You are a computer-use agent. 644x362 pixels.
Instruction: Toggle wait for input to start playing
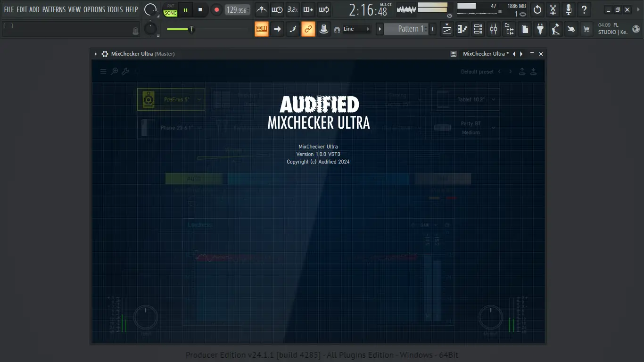[277, 9]
